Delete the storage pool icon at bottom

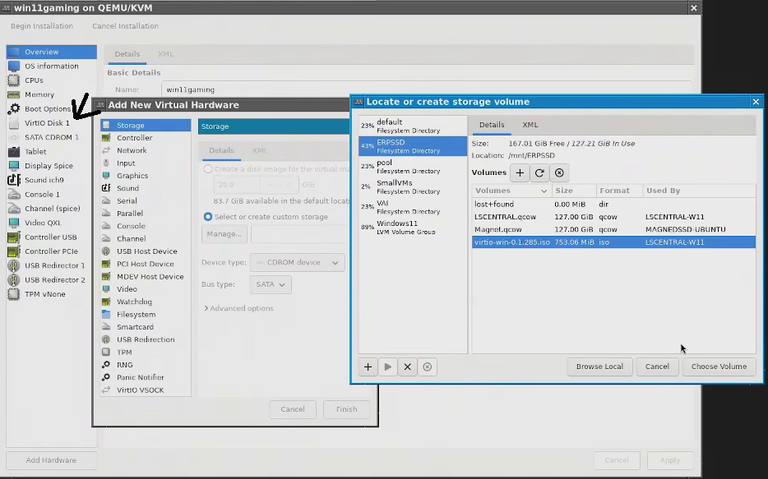427,367
